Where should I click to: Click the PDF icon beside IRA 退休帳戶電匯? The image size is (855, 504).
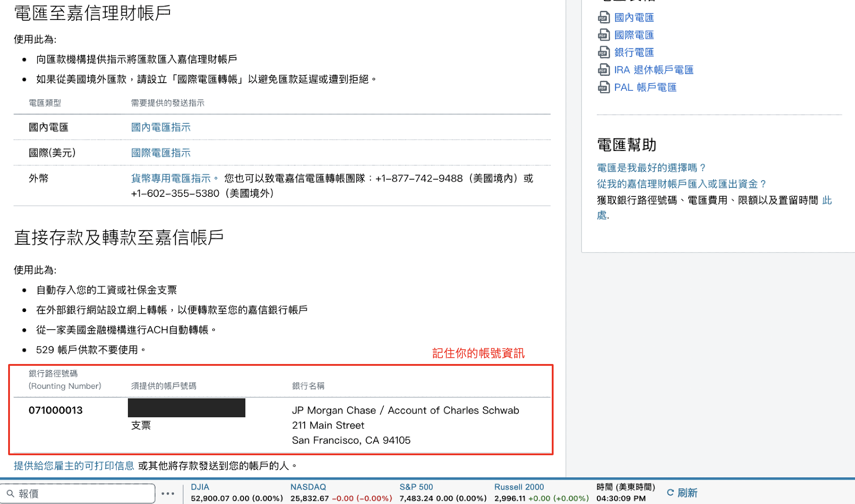click(x=603, y=70)
